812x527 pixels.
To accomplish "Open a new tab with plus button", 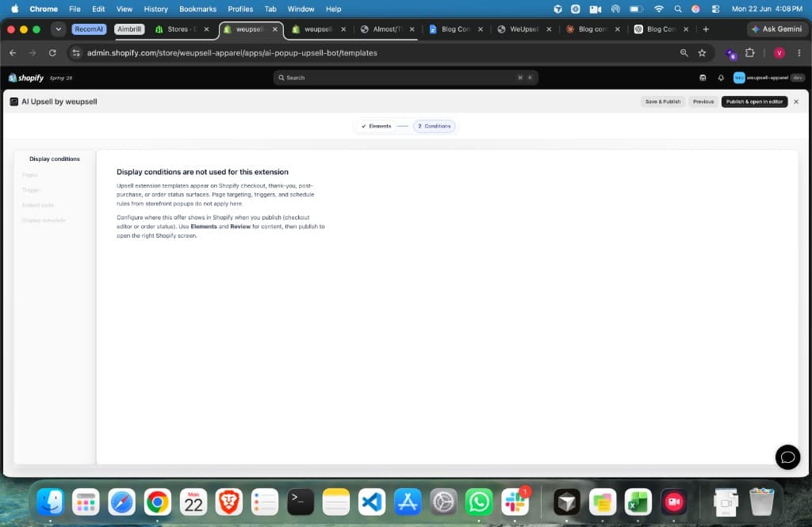I will pyautogui.click(x=706, y=29).
